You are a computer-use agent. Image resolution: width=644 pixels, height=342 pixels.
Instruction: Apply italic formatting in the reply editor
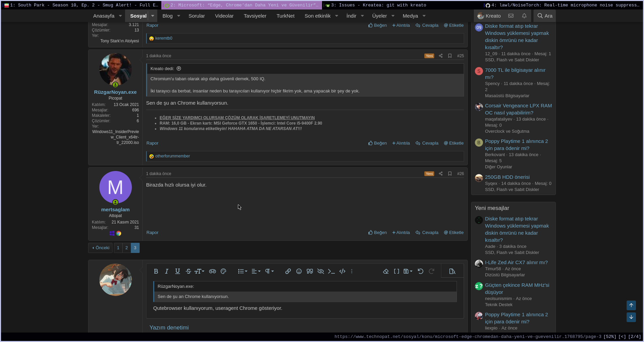click(167, 271)
